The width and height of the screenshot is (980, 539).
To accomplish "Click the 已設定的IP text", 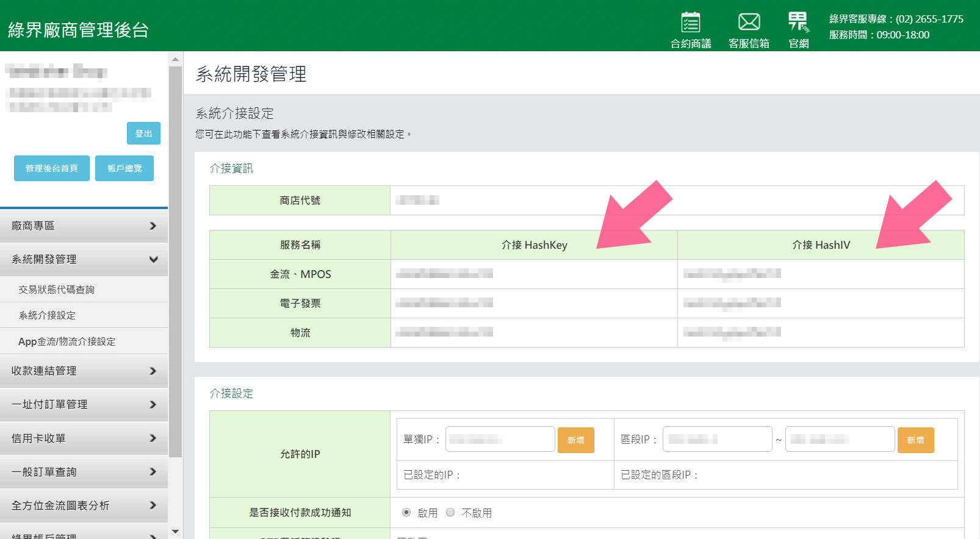I will pos(432,475).
